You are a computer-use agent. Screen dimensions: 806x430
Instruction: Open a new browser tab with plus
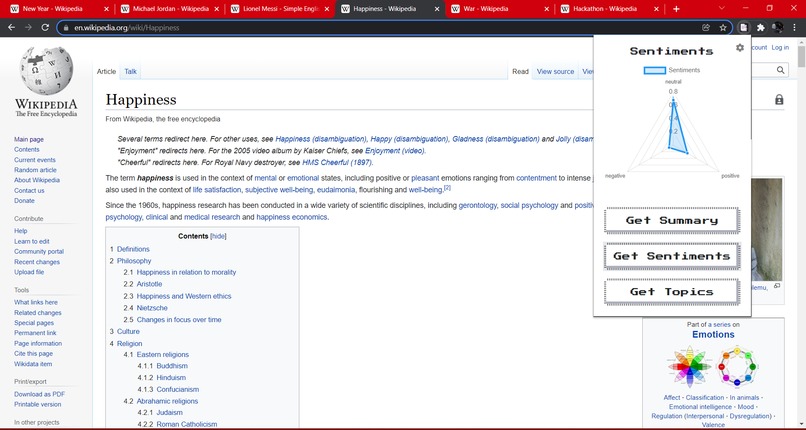[x=676, y=9]
